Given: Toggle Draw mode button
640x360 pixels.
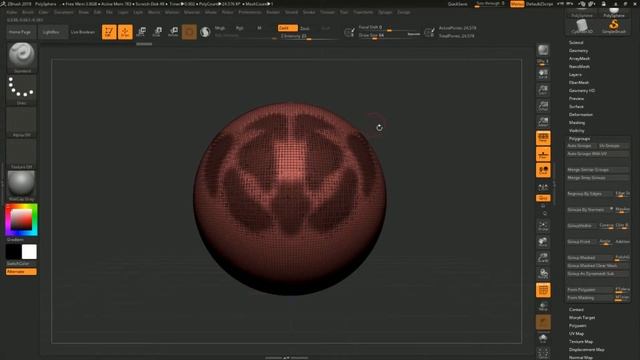Looking at the screenshot, I should pos(125,32).
